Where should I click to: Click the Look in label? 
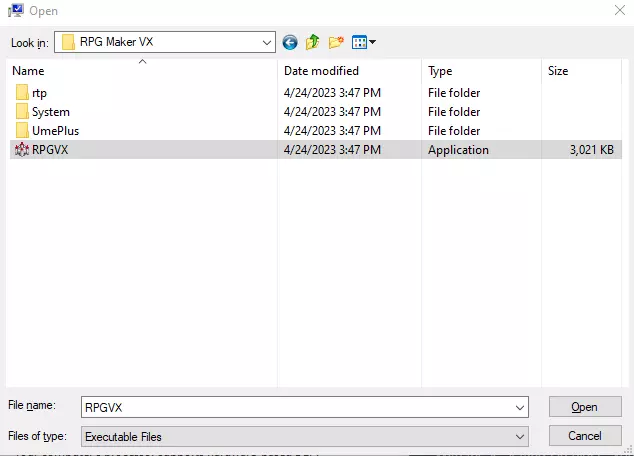(30, 42)
